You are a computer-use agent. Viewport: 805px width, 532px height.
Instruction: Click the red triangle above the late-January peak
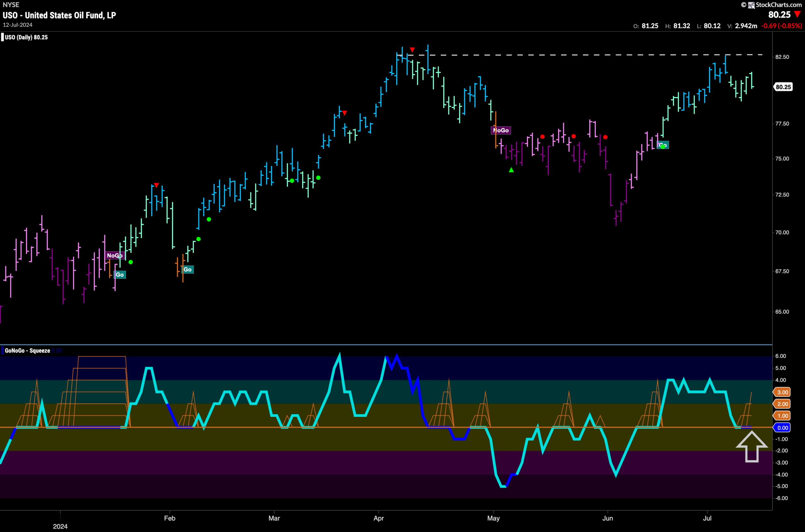156,185
